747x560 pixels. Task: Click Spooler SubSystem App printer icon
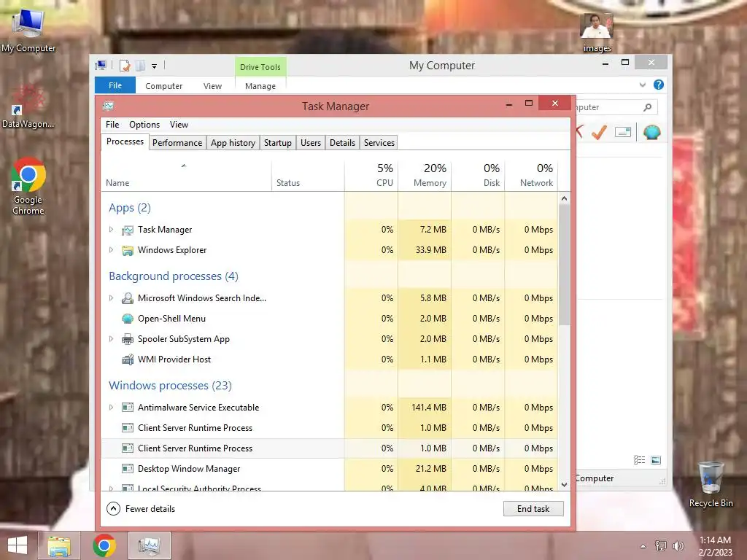(127, 339)
